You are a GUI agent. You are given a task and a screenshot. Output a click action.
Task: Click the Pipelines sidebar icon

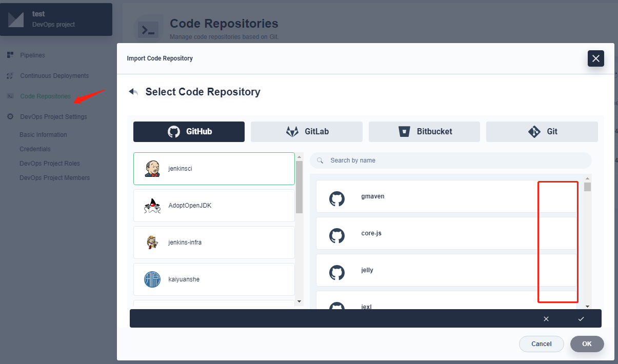[10, 55]
